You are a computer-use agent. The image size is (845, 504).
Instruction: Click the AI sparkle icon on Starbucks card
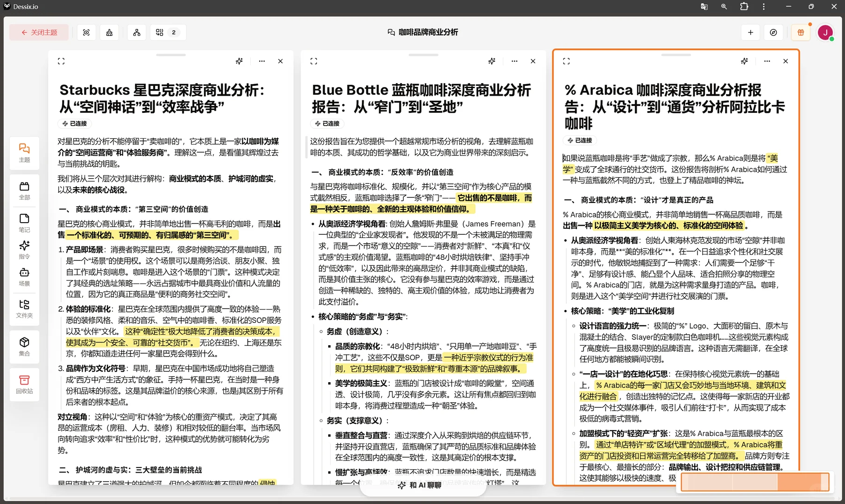239,61
